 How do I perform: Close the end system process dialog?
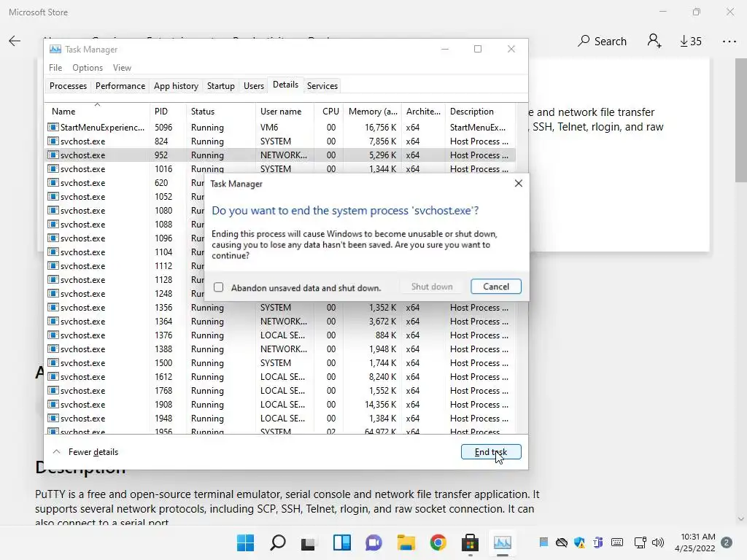[519, 183]
